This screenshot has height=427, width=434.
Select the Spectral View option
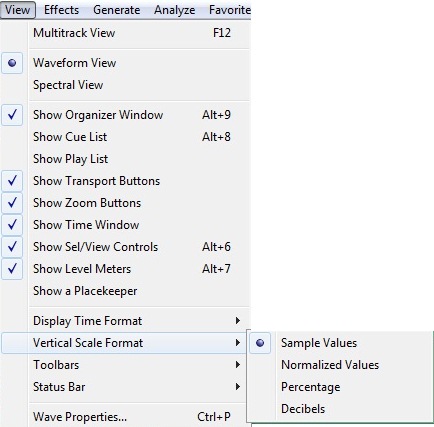(x=126, y=85)
